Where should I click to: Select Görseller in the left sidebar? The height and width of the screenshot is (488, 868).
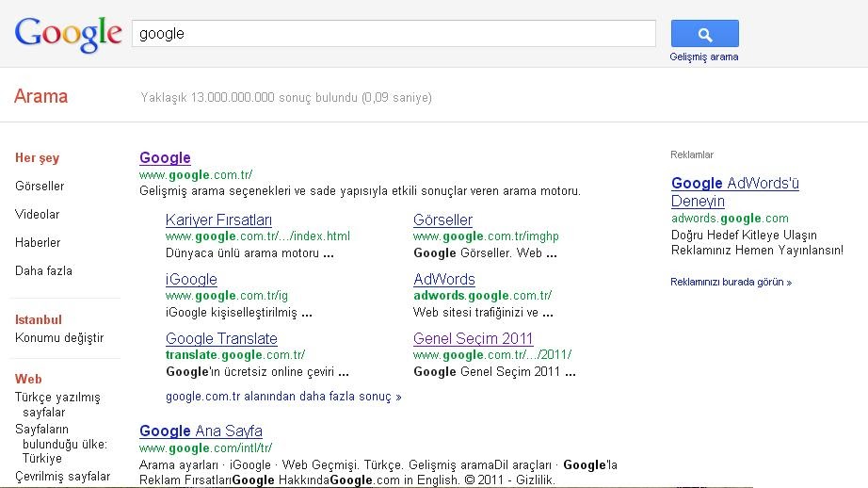click(40, 187)
